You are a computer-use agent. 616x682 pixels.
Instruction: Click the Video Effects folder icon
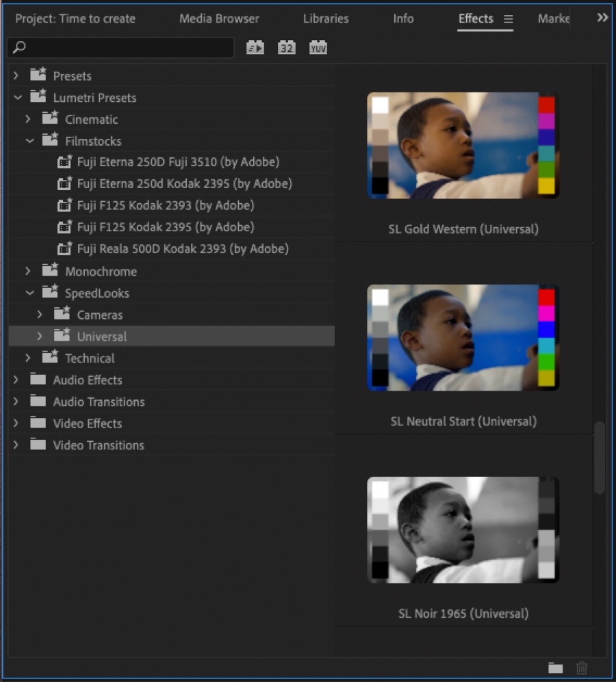38,423
